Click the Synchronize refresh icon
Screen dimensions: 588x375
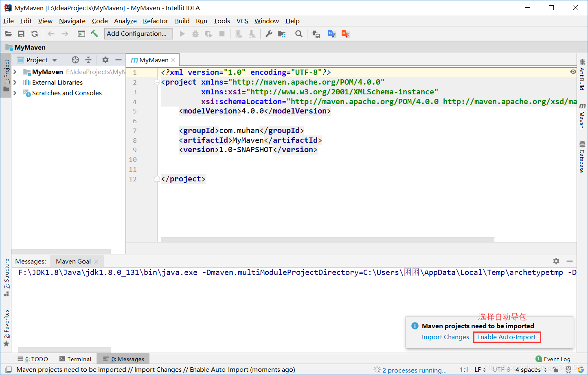(x=35, y=34)
